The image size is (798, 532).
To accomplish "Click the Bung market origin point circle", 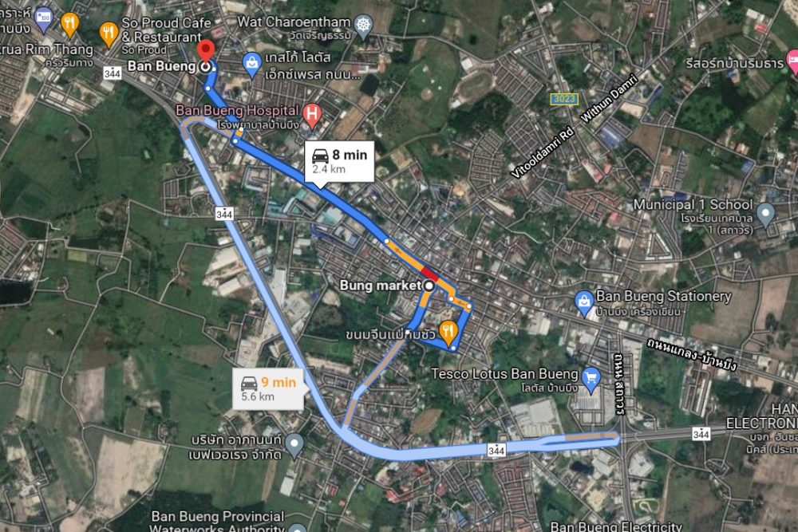I will click(x=429, y=286).
